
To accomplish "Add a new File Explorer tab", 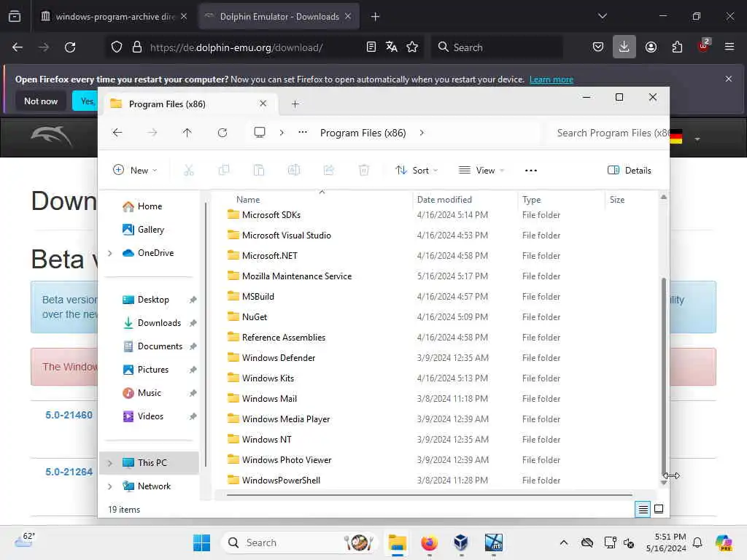I will pos(295,104).
